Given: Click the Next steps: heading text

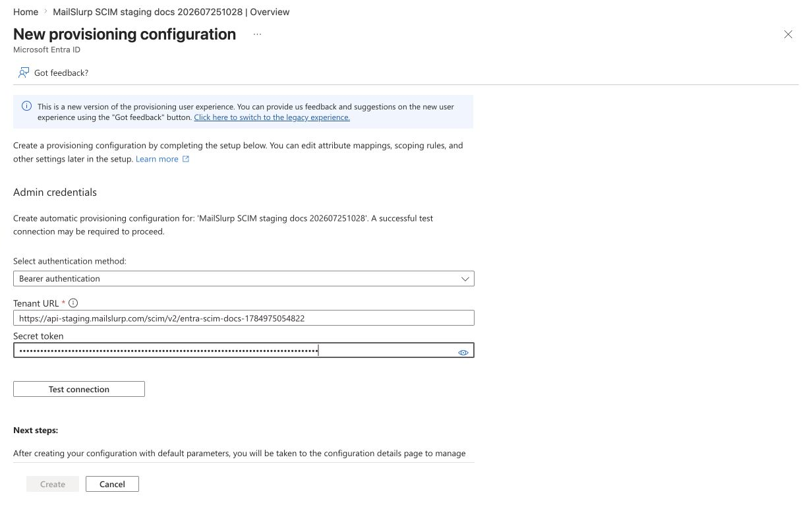Looking at the screenshot, I should coord(36,430).
